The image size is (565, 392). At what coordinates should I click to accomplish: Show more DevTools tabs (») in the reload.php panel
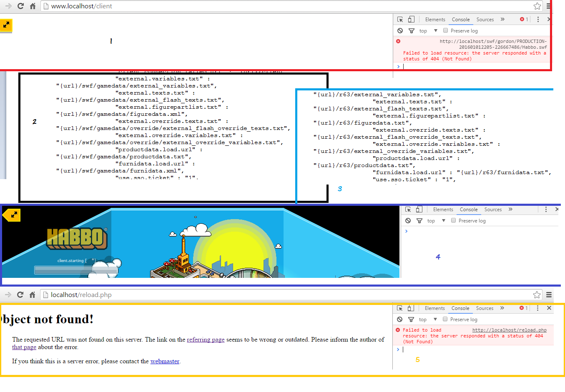(502, 308)
